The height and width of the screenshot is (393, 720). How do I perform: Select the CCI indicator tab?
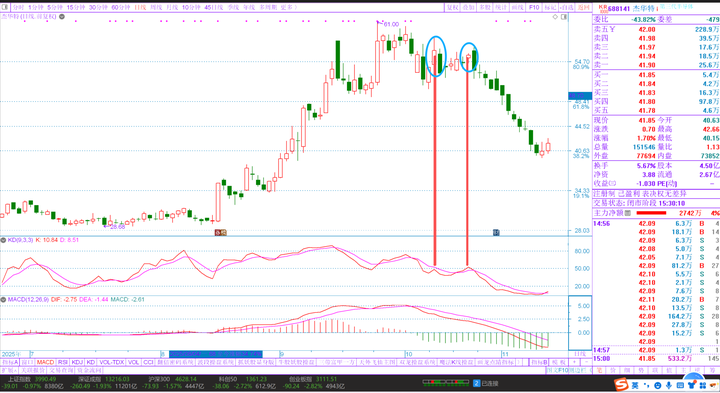tap(148, 362)
